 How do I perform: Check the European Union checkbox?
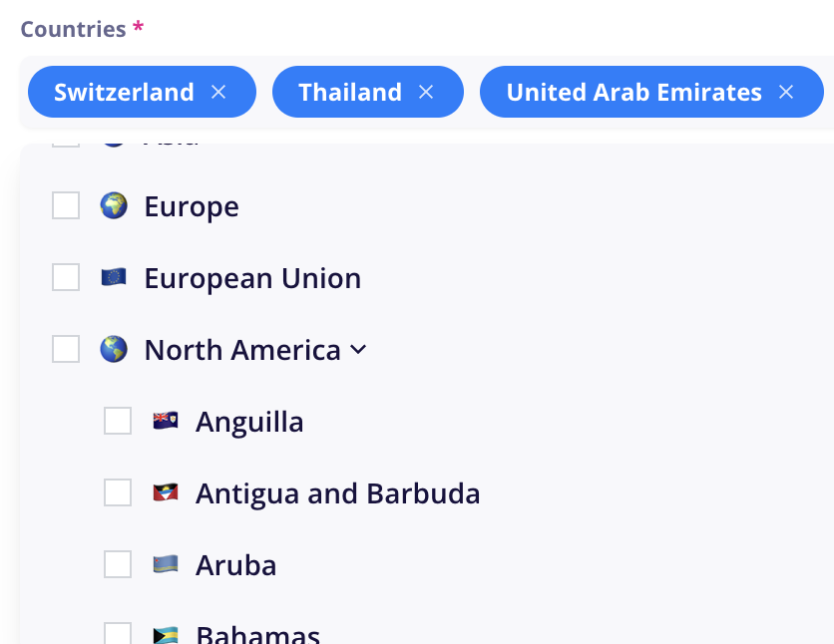pyautogui.click(x=66, y=277)
